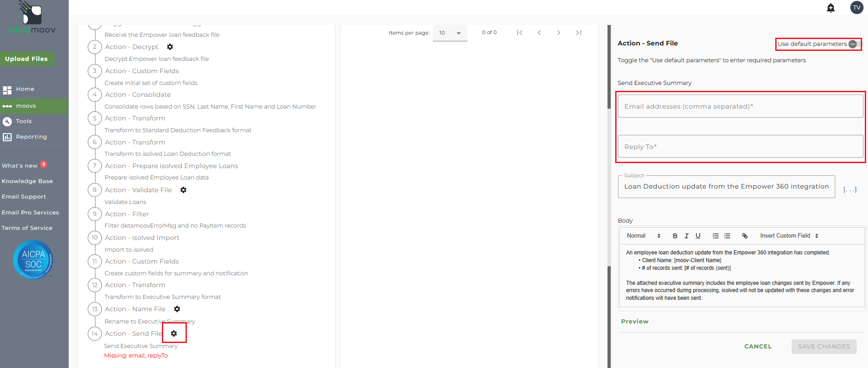Click 'Transform to Executive Summary format' text
This screenshot has width=868, height=368.
(x=162, y=297)
